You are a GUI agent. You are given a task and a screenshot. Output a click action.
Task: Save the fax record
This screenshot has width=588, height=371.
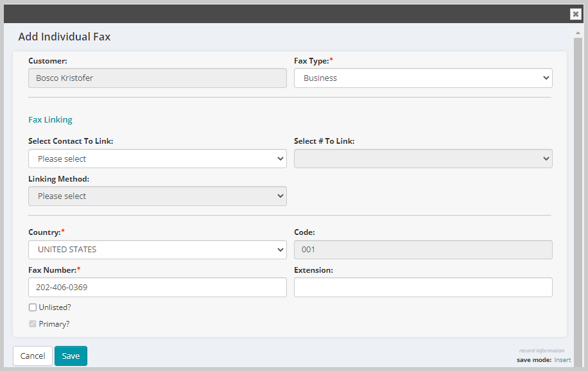click(x=71, y=356)
